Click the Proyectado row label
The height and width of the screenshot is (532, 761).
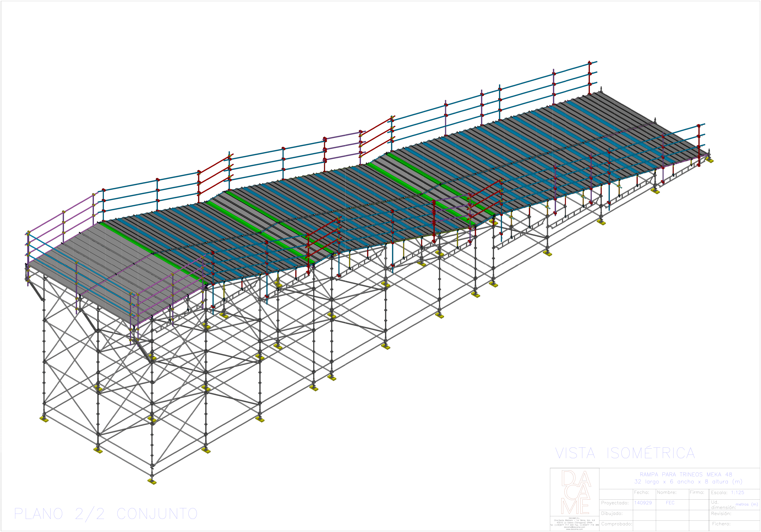[x=615, y=503]
